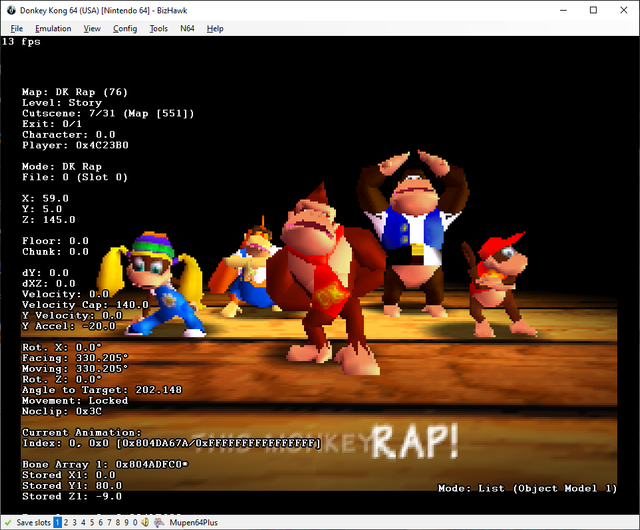
Task: Click the 'Angle to Target: 202.148' line
Action: click(x=102, y=390)
